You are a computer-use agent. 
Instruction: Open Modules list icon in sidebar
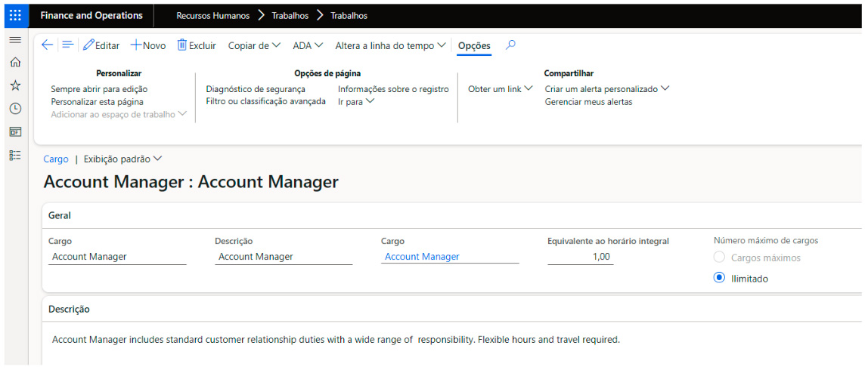click(x=14, y=155)
